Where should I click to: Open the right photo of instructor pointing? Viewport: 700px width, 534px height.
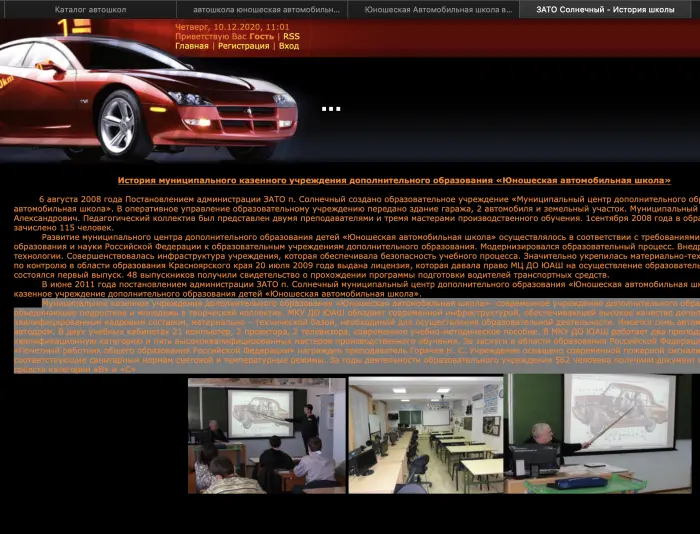[x=602, y=434]
